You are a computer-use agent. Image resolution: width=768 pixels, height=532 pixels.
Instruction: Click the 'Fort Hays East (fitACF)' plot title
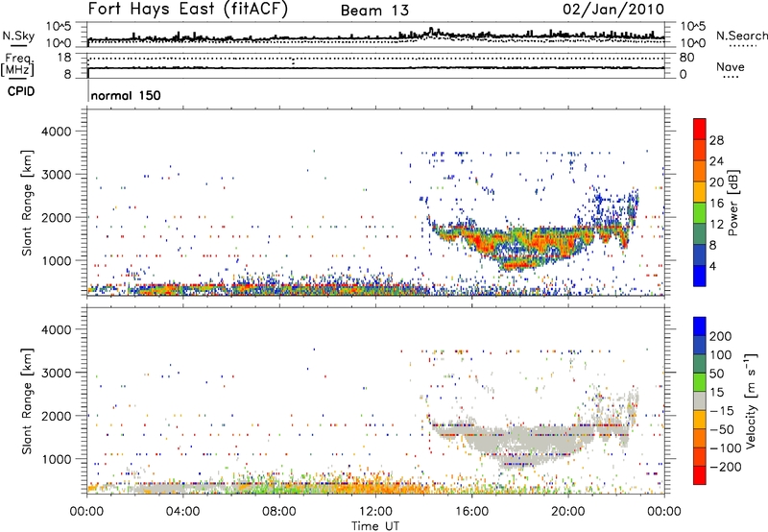click(x=187, y=10)
